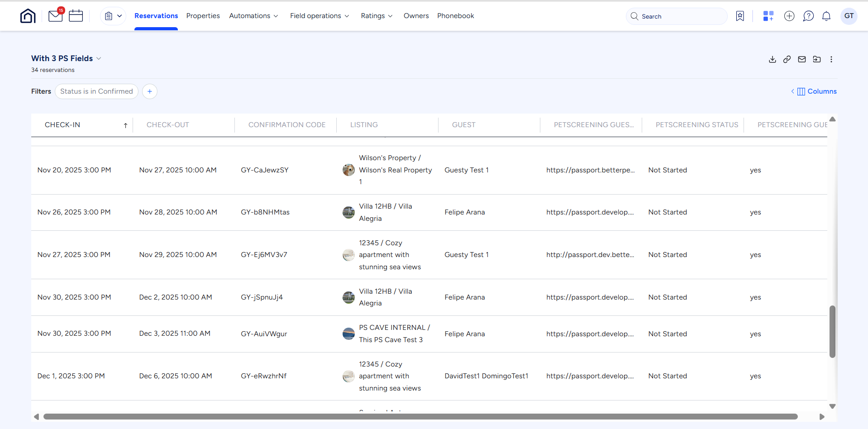Viewport: 868px width, 429px height.
Task: Copy report link via chain icon
Action: click(x=787, y=59)
